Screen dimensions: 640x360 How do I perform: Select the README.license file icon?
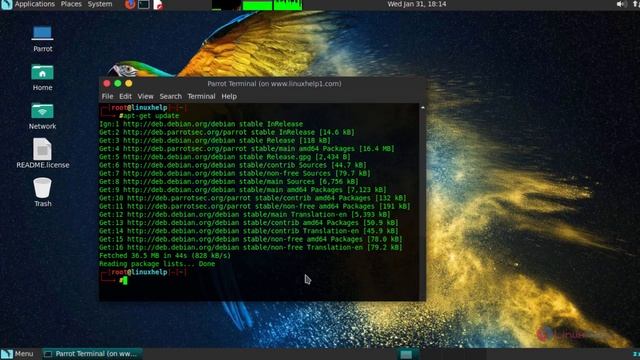click(x=42, y=153)
